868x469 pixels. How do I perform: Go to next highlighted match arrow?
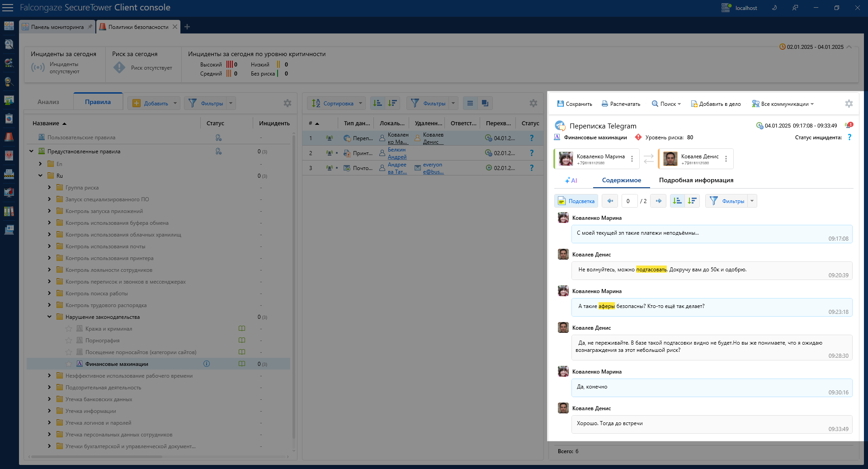coord(658,201)
